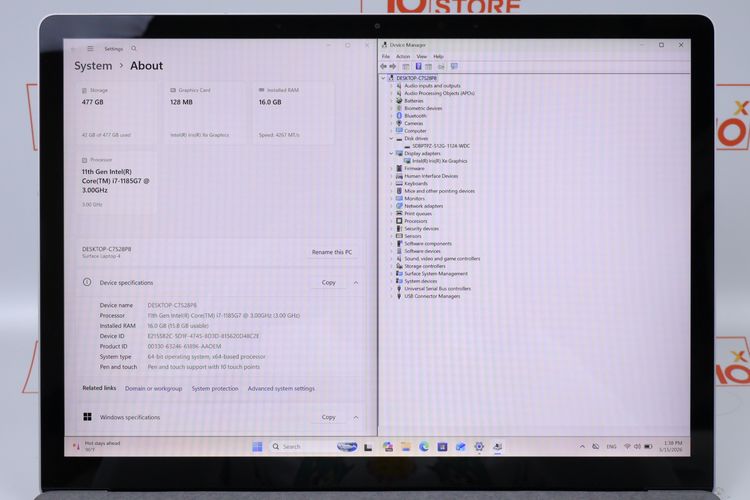Click the Forward arrow in Device Manager toolbar

(x=393, y=67)
